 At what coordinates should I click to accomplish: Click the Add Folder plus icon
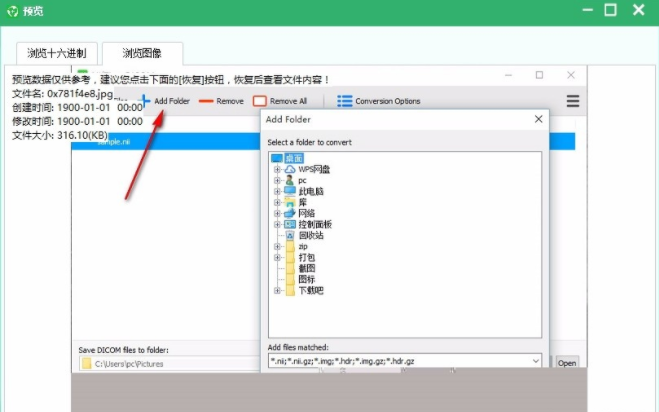pos(145,101)
